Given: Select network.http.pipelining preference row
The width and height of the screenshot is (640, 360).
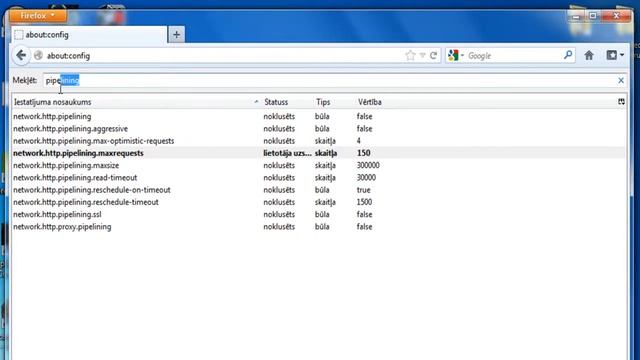Looking at the screenshot, I should coord(319,116).
